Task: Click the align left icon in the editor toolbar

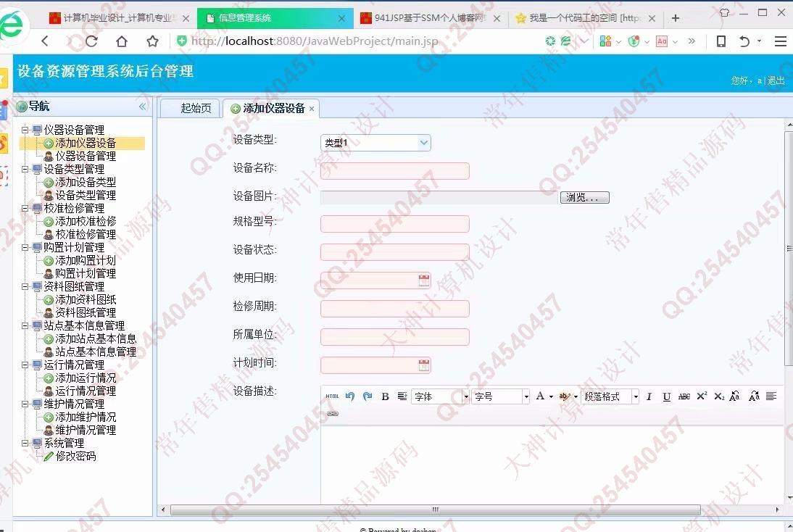Action: (x=771, y=396)
